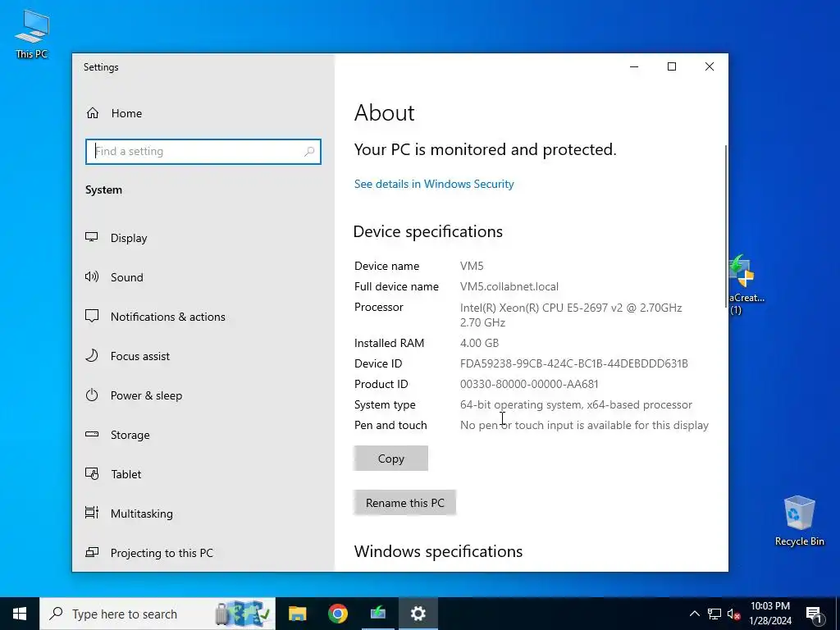The height and width of the screenshot is (630, 840).
Task: Click the 4.00 GB RAM value
Action: coord(479,343)
